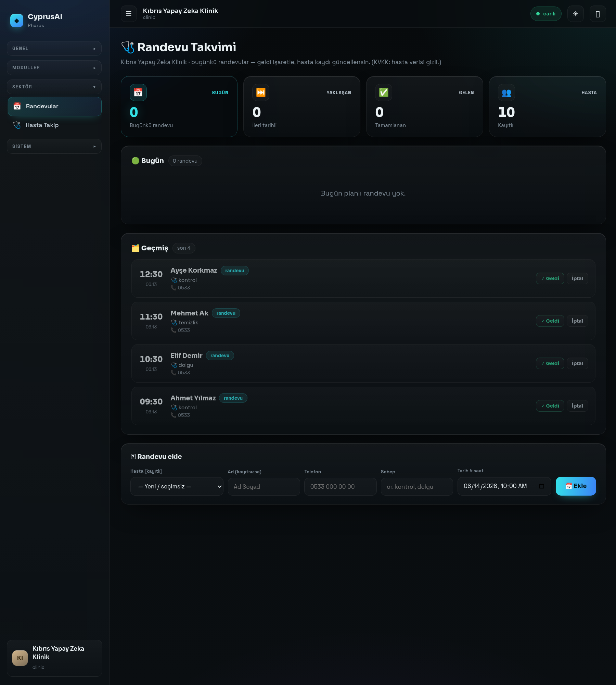Click the fast-forward icon on YAKLAŞAN card
Image resolution: width=616 pixels, height=685 pixels.
click(261, 92)
